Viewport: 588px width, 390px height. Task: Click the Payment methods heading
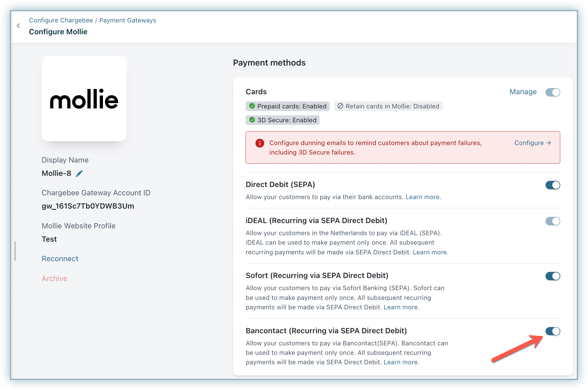[269, 63]
